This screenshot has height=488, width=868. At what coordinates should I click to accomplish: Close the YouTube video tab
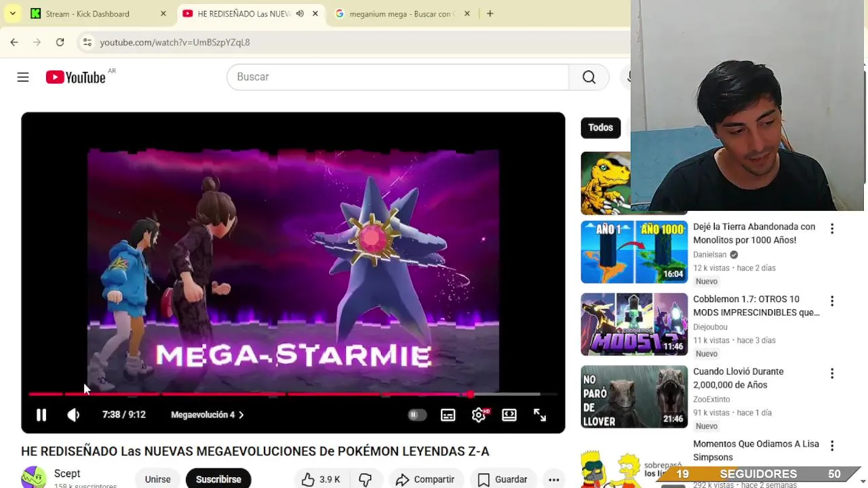315,14
